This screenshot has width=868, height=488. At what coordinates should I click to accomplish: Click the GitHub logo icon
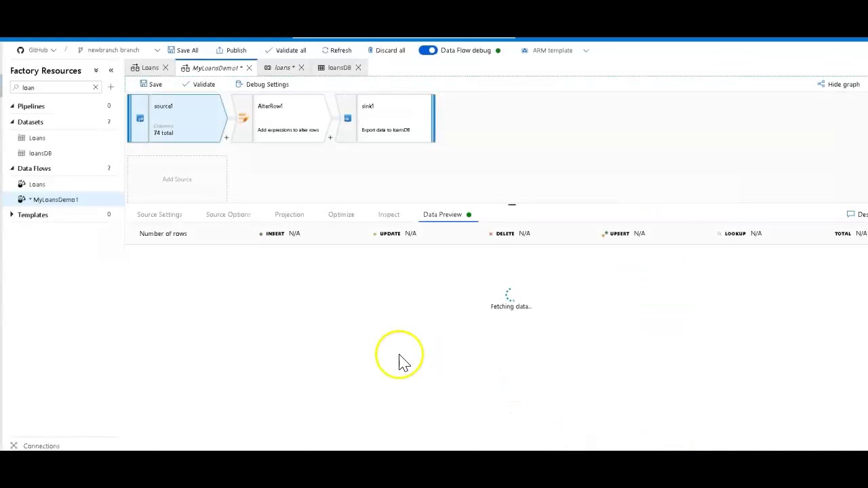click(20, 50)
